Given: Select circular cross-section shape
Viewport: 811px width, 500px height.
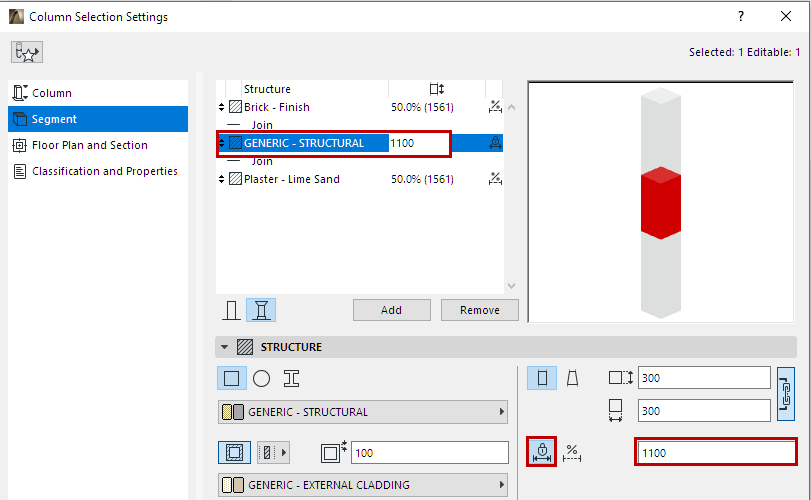Looking at the screenshot, I should pyautogui.click(x=261, y=378).
